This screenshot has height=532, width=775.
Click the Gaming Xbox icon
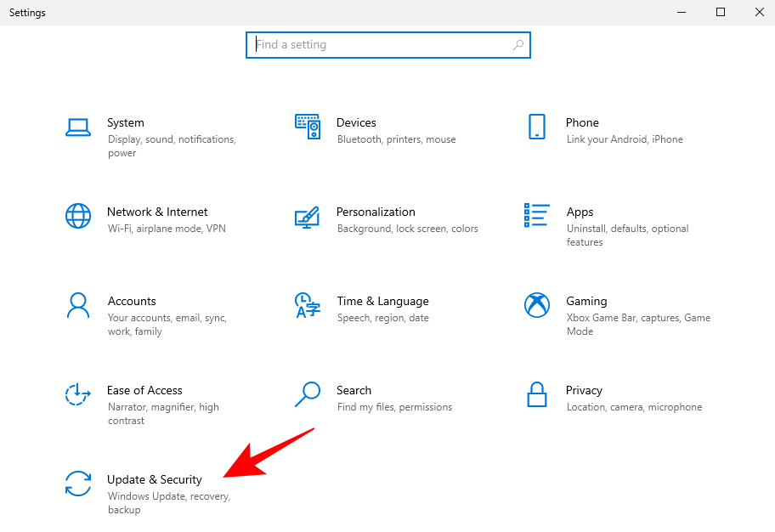[536, 304]
